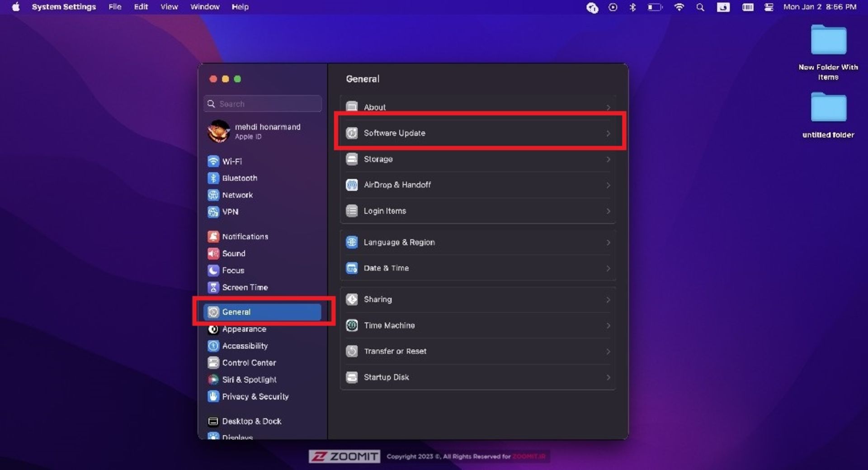Click the Language & Region globe icon
Image resolution: width=868 pixels, height=470 pixels.
[352, 242]
